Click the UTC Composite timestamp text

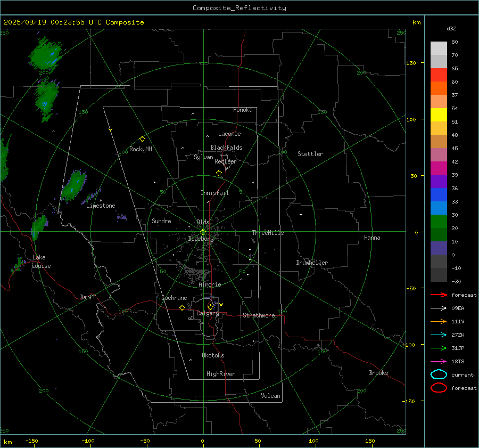pyautogui.click(x=73, y=22)
